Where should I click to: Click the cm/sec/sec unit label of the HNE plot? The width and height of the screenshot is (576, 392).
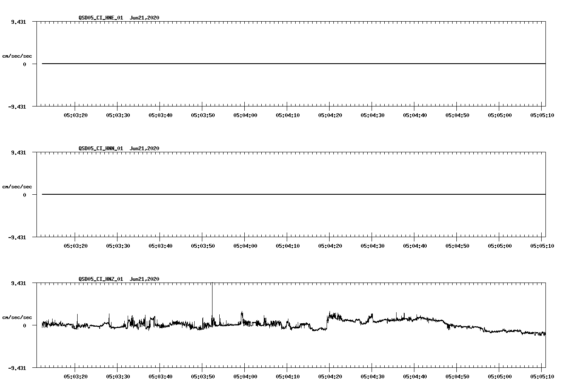[17, 56]
